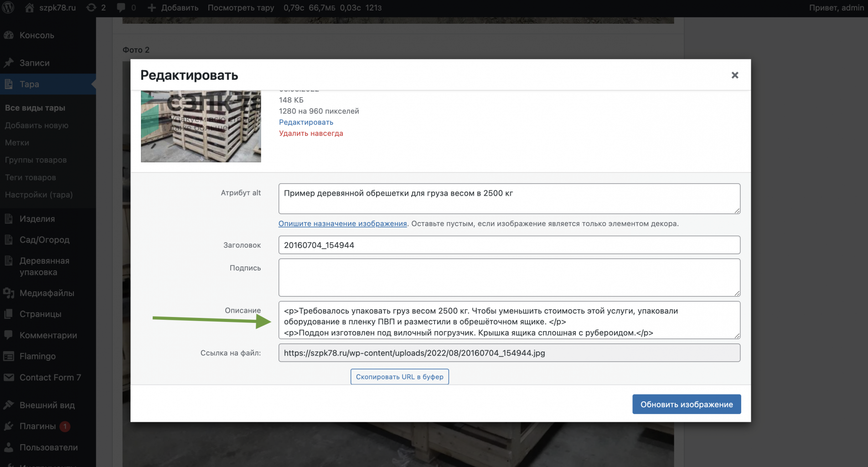Click into the Описание text area
Image resolution: width=868 pixels, height=467 pixels.
509,320
